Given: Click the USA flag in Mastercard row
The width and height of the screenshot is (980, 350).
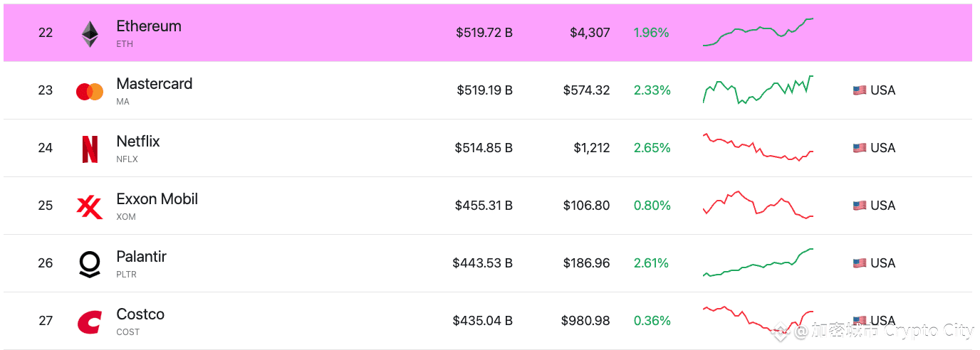Looking at the screenshot, I should [x=860, y=90].
